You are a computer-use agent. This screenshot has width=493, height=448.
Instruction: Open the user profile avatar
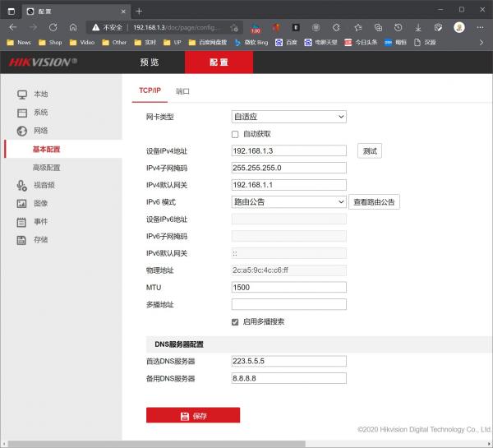point(459,27)
